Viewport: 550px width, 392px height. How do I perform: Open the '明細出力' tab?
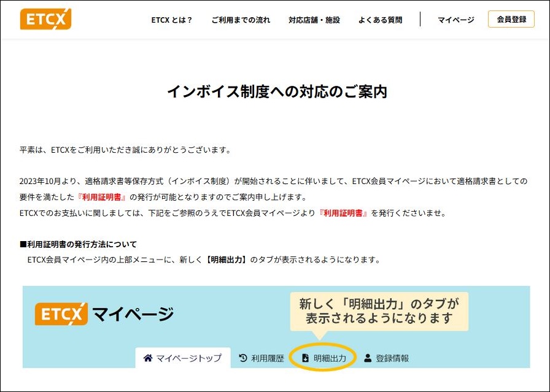(323, 358)
